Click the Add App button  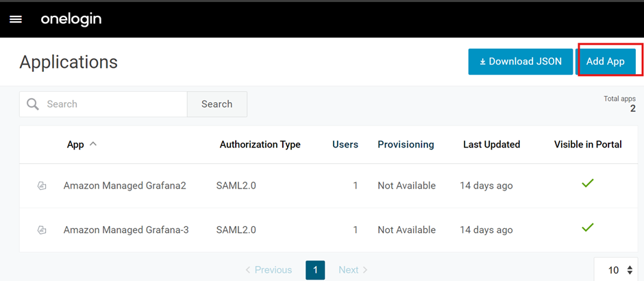point(606,62)
